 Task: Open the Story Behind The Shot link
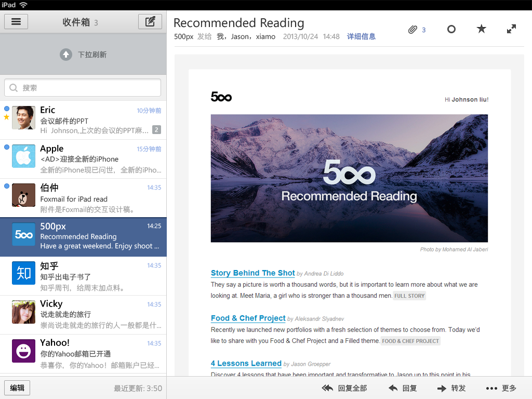click(x=253, y=273)
